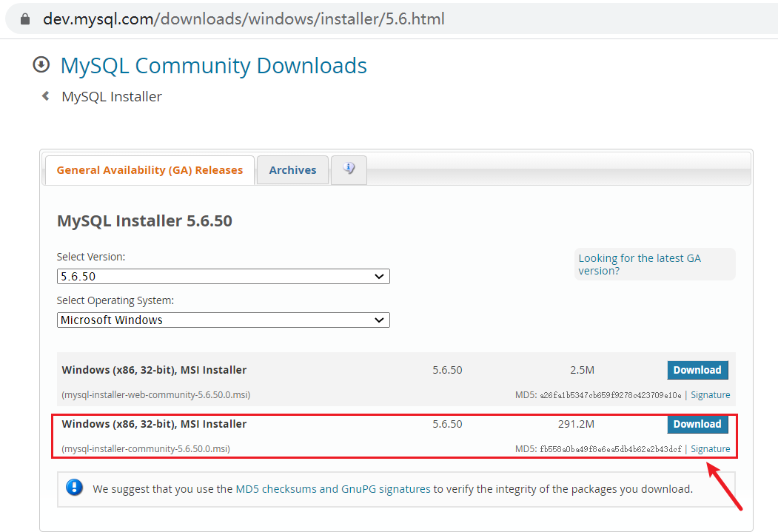Viewport: 778px width, 532px height.
Task: Open the Select Operating System dropdown
Action: (x=224, y=320)
